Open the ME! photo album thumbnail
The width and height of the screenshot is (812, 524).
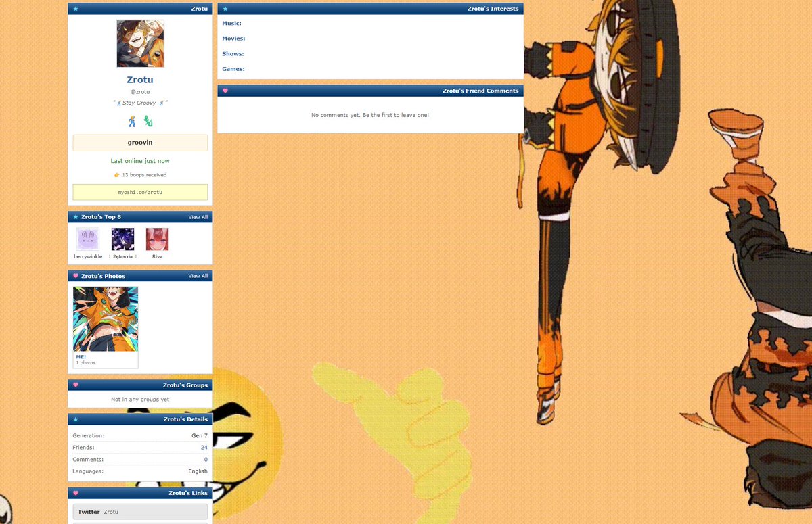click(x=106, y=318)
